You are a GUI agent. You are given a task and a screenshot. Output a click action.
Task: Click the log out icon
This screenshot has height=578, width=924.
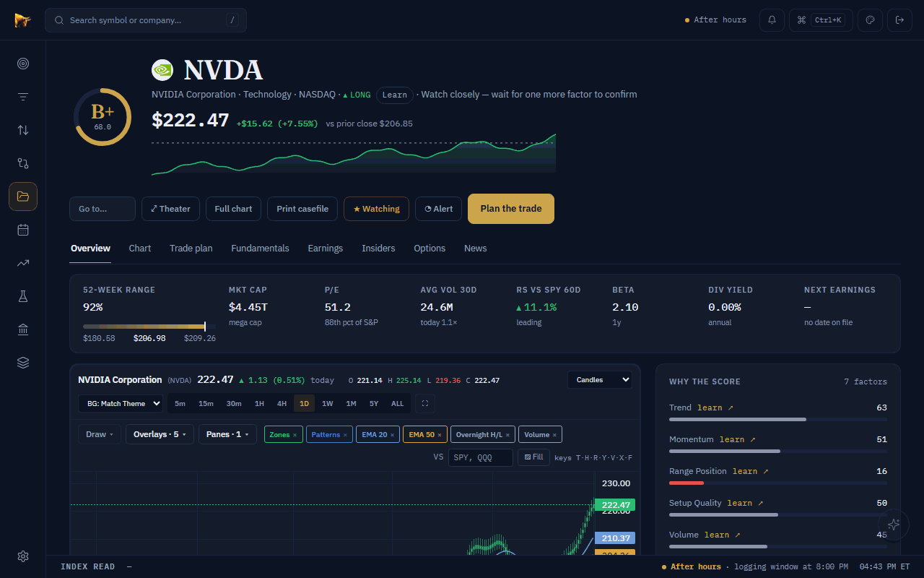click(899, 20)
